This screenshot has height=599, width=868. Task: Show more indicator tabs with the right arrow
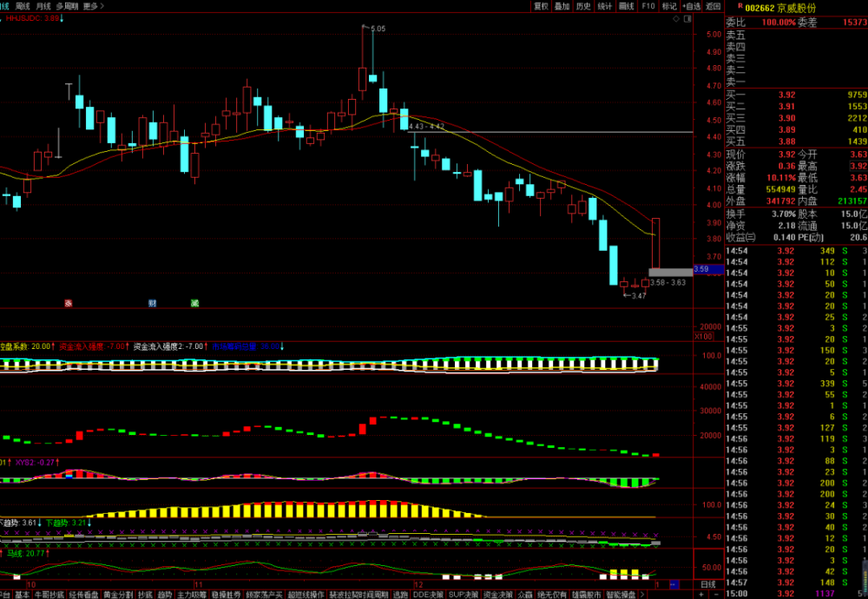[x=642, y=595]
